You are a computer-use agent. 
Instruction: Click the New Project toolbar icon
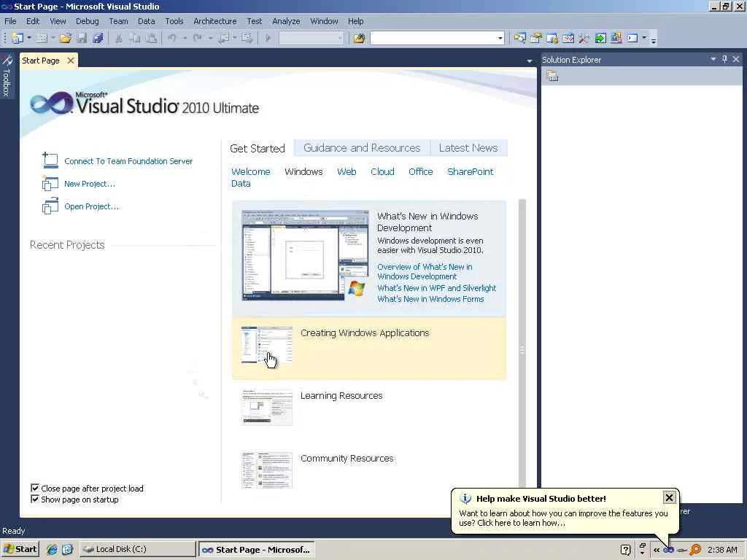pos(18,38)
